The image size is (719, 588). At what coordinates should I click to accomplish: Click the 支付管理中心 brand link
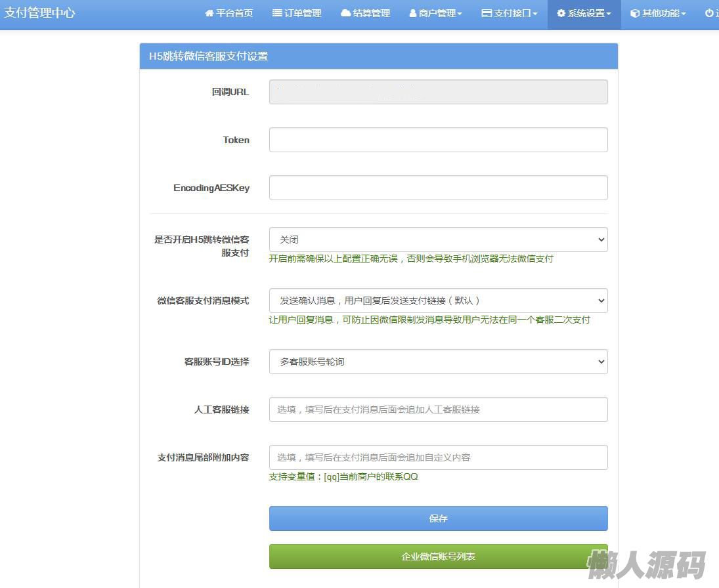tap(40, 12)
